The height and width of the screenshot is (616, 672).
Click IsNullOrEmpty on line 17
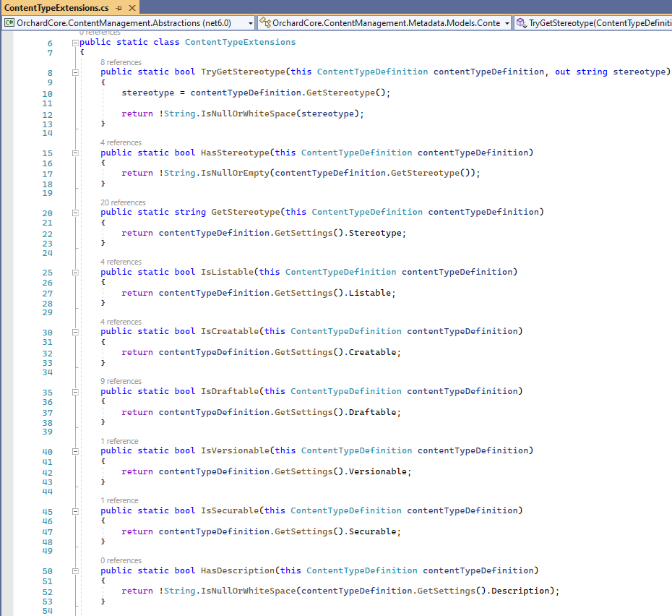pos(235,173)
